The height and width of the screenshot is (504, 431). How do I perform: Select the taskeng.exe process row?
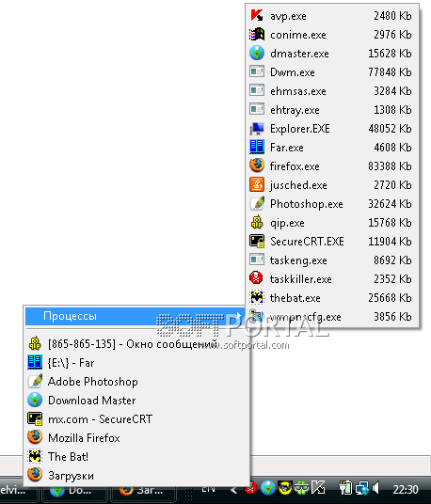tap(332, 260)
